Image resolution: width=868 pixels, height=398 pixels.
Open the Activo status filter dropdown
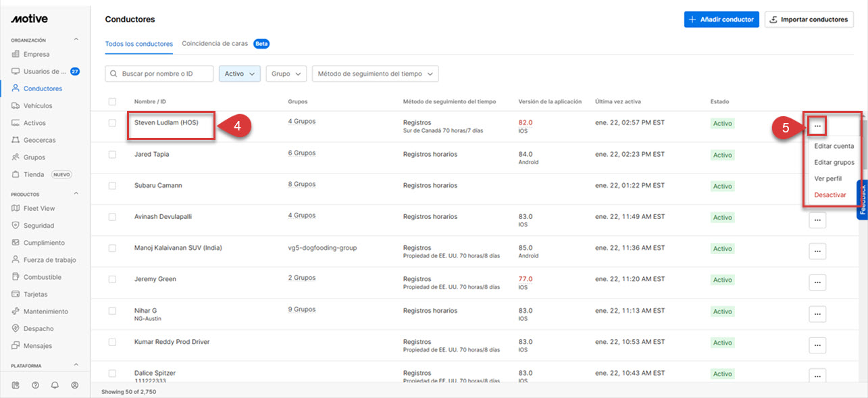(x=239, y=74)
